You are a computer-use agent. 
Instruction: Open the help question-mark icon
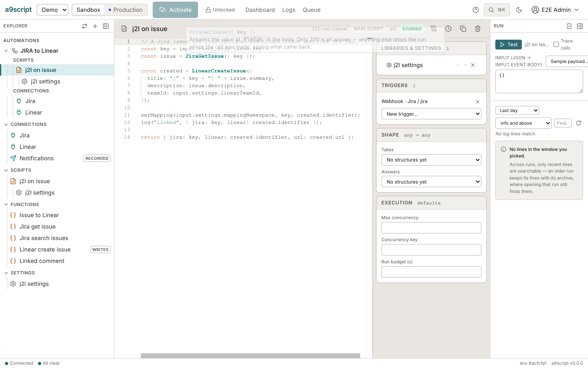[476, 10]
